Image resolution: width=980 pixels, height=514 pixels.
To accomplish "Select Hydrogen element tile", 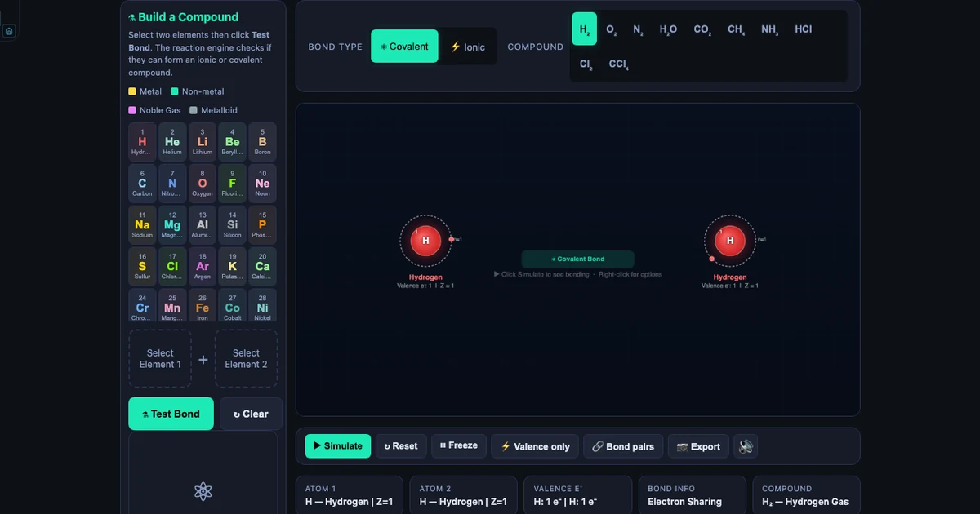I will click(x=142, y=142).
